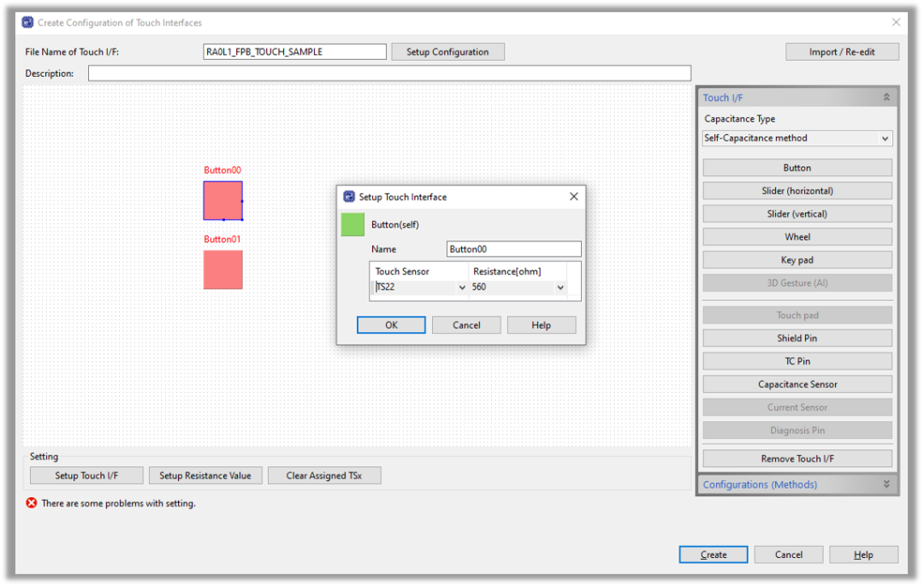Click the Touch pad button
Image resolution: width=924 pixels, height=587 pixels.
coord(797,315)
